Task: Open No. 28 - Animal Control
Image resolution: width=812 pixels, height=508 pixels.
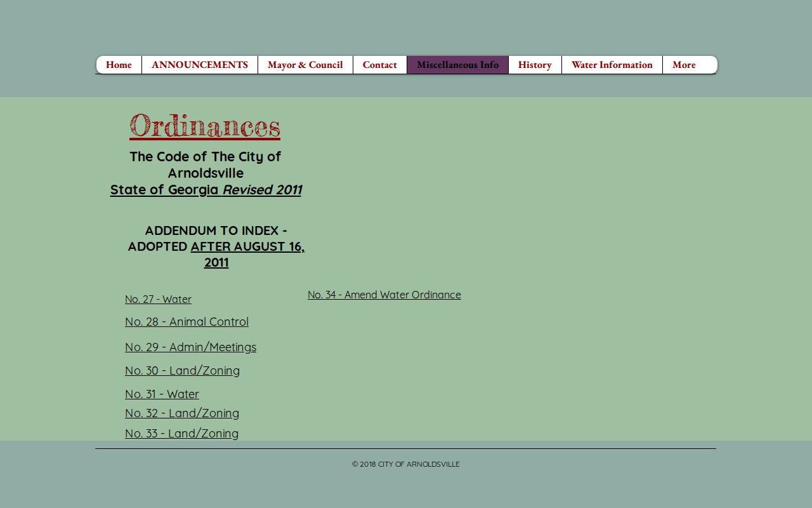Action: point(187,322)
